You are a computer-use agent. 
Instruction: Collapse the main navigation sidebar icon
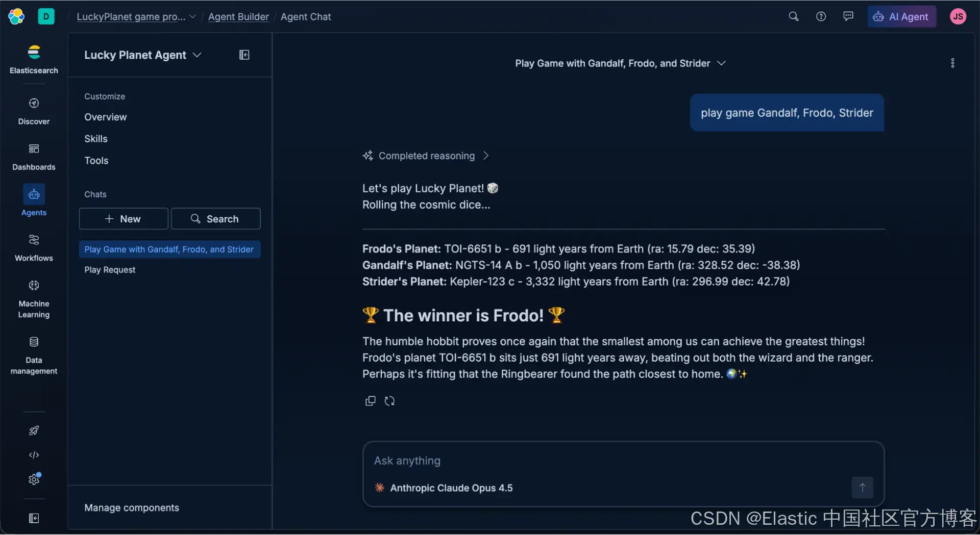point(34,519)
